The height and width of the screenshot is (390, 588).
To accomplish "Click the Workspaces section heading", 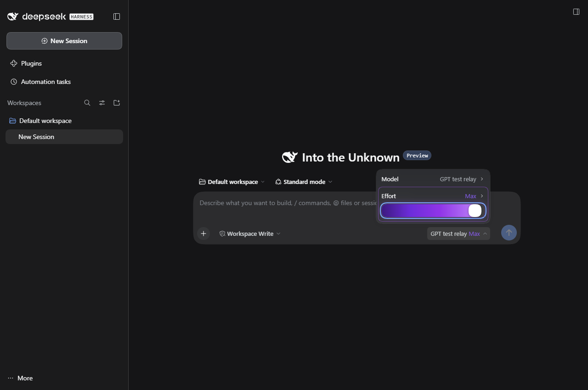I will 24,103.
